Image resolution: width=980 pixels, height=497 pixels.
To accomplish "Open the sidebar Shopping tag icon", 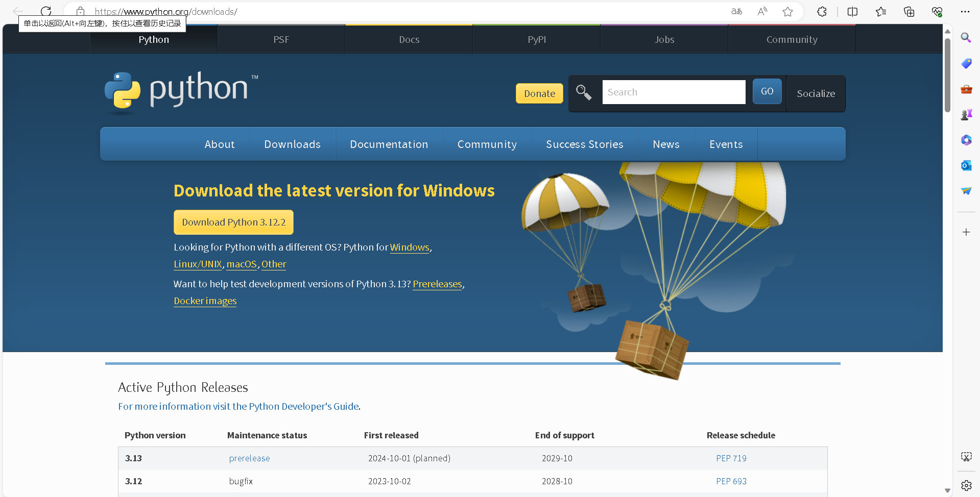I will pyautogui.click(x=966, y=63).
